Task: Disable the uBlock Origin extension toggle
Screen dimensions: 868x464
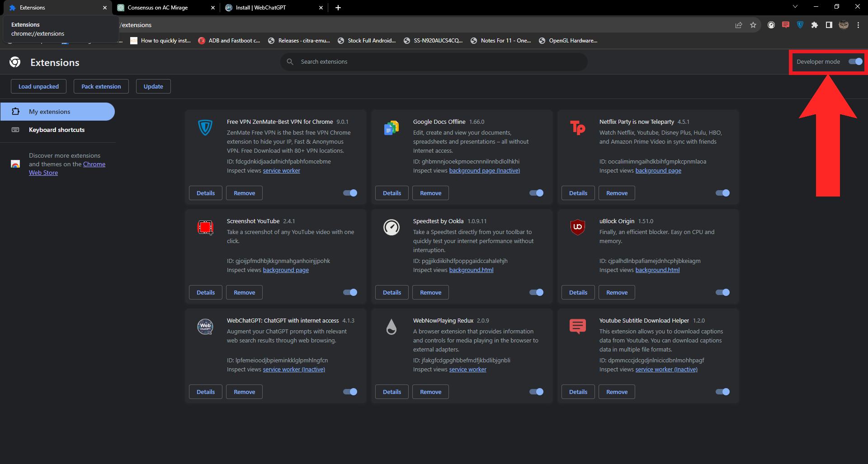Action: pyautogui.click(x=722, y=292)
